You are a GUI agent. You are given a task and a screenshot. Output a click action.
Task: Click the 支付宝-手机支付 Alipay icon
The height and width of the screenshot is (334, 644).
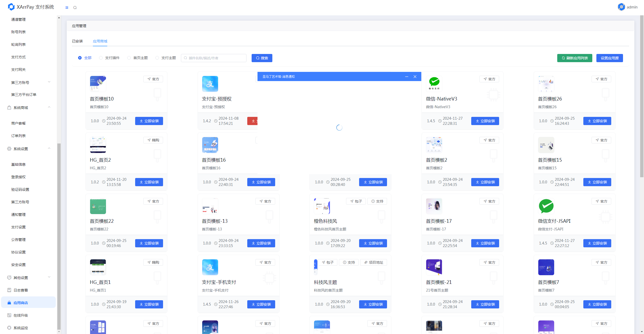(x=210, y=267)
